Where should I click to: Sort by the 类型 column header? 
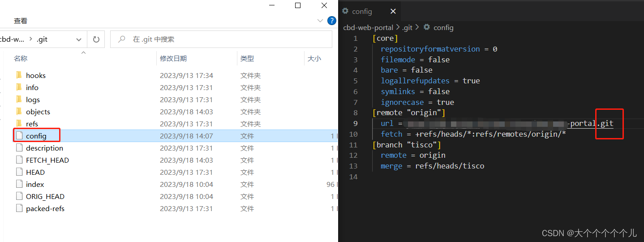(x=247, y=58)
